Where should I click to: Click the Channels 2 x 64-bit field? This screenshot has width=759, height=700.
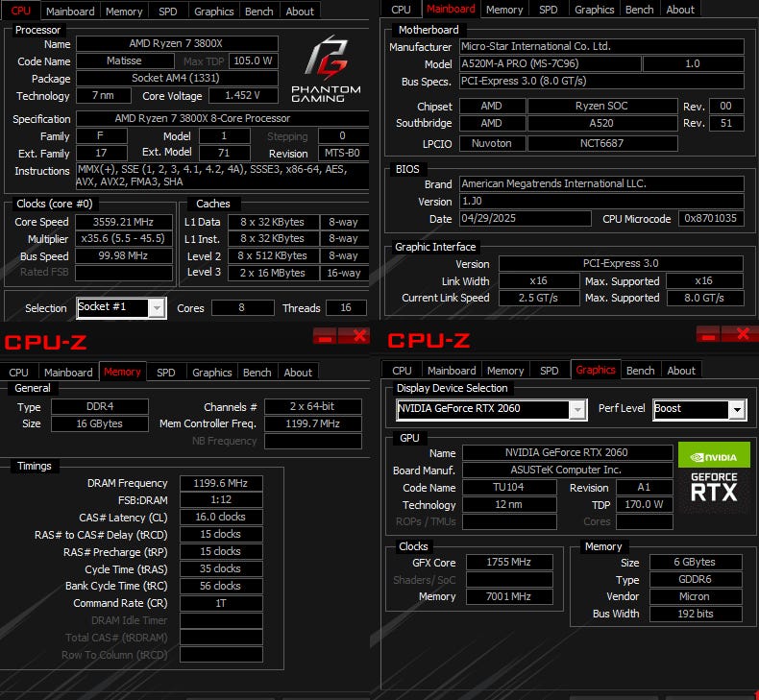point(313,406)
